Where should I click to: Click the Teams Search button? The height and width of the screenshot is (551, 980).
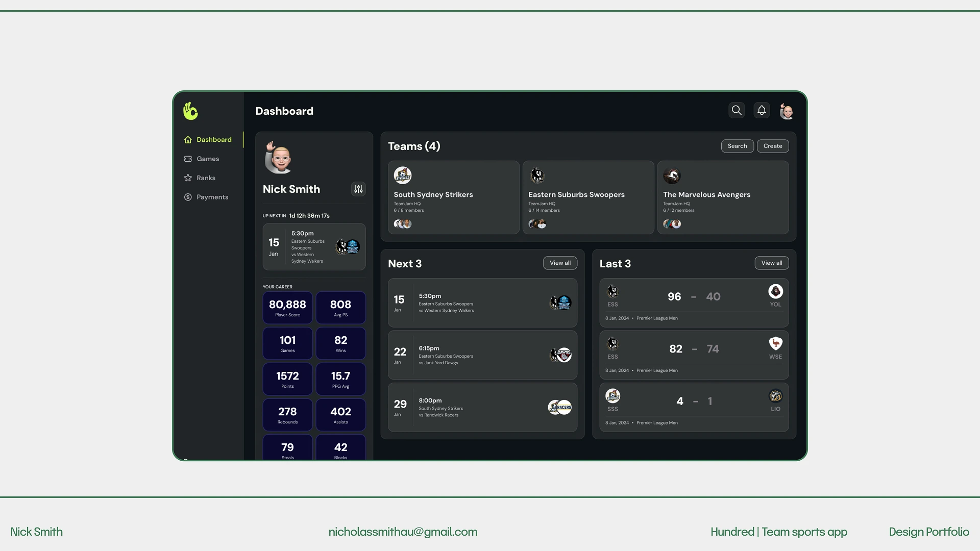tap(737, 146)
